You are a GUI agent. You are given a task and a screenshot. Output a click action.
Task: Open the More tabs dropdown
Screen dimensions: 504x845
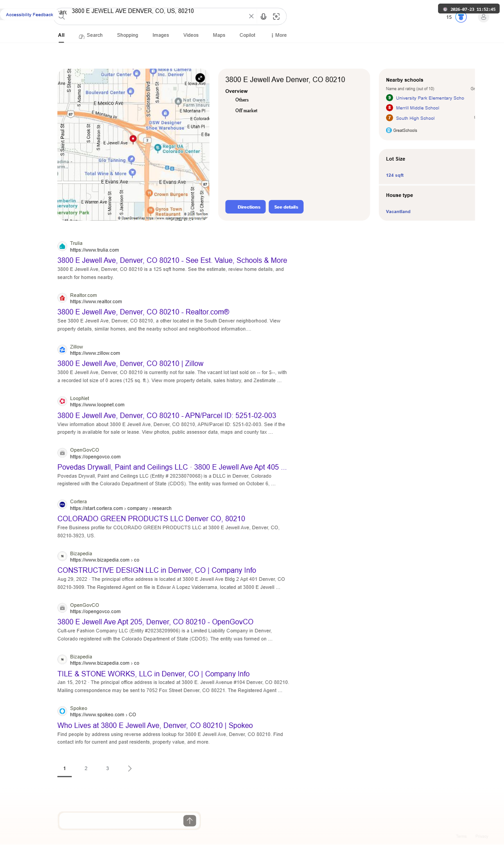pos(279,35)
